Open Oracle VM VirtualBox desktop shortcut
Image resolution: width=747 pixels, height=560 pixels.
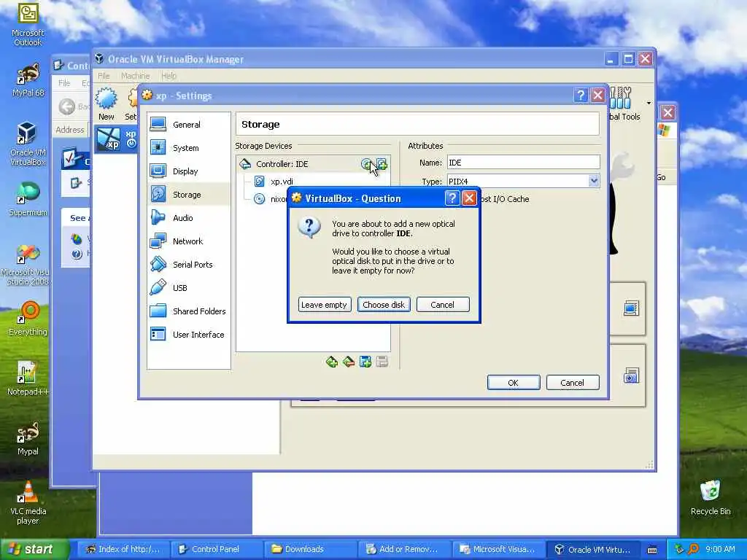tap(28, 144)
